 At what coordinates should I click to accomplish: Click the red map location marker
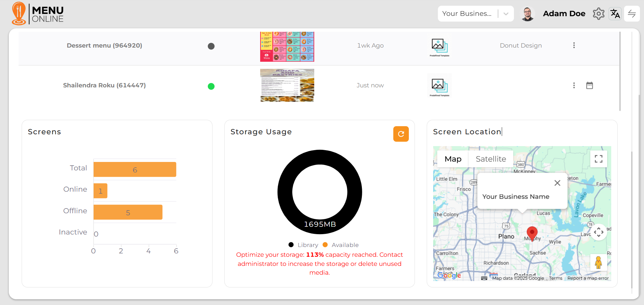[532, 233]
